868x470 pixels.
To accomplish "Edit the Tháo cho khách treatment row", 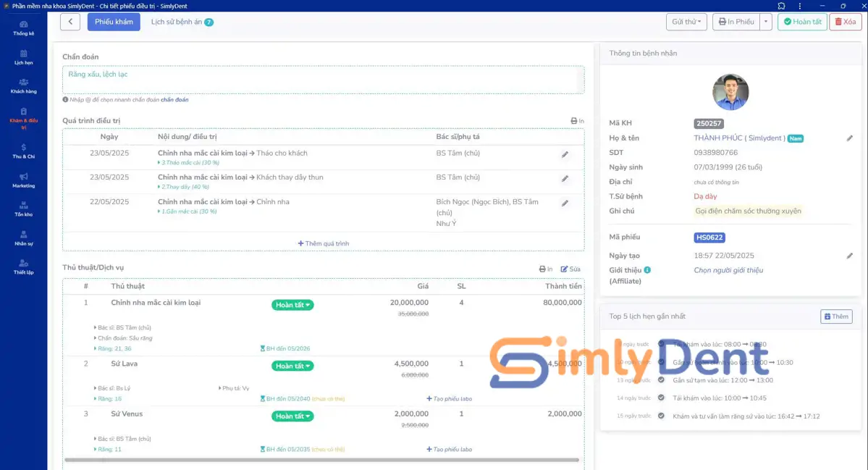I will 565,154.
